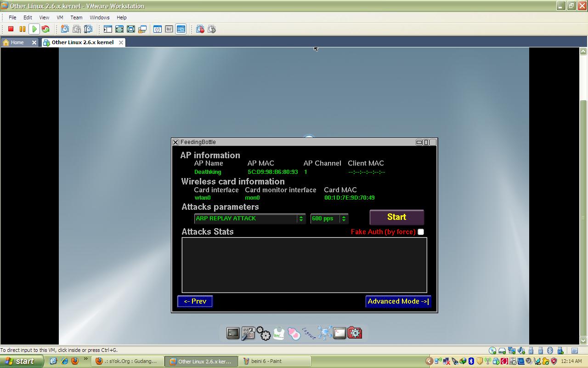Open the Edit menu
Viewport: 588px width, 368px height.
pyautogui.click(x=28, y=17)
